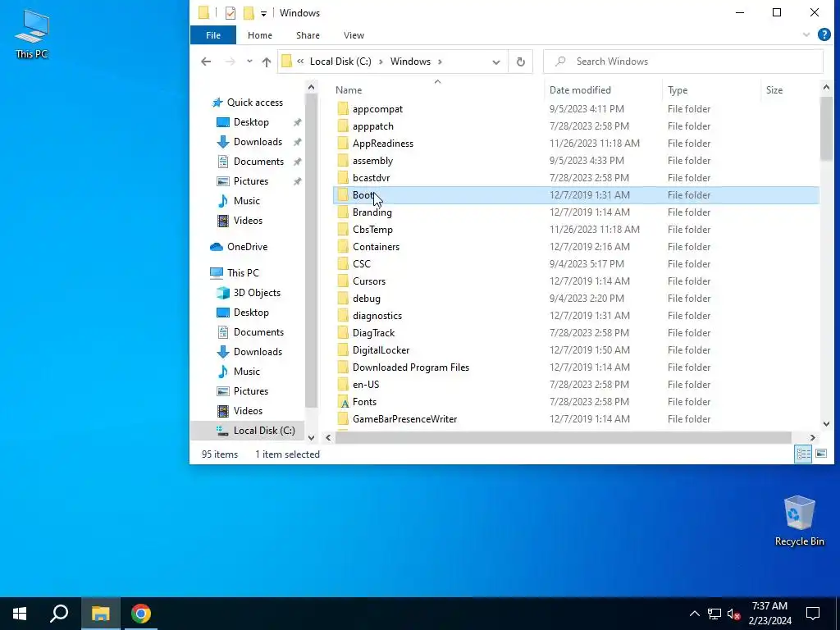This screenshot has height=630, width=840.
Task: Open pinned Downloads under Quick access
Action: (257, 142)
